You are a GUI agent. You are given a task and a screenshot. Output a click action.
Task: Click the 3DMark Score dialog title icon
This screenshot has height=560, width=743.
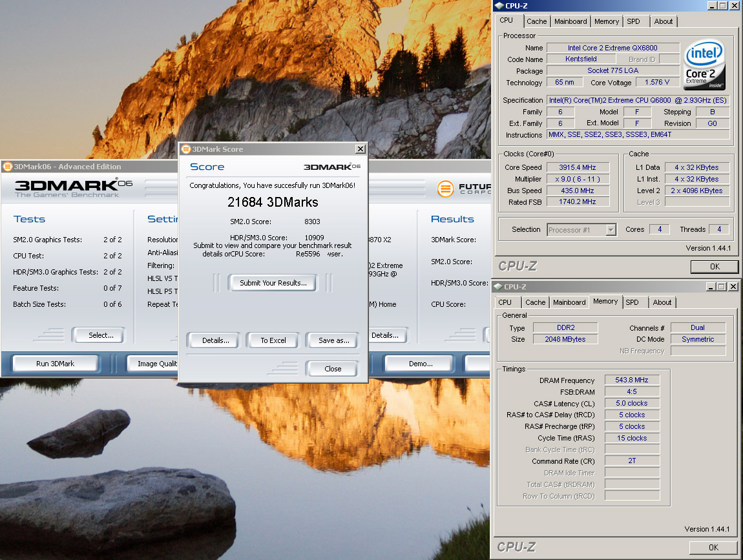pos(186,149)
